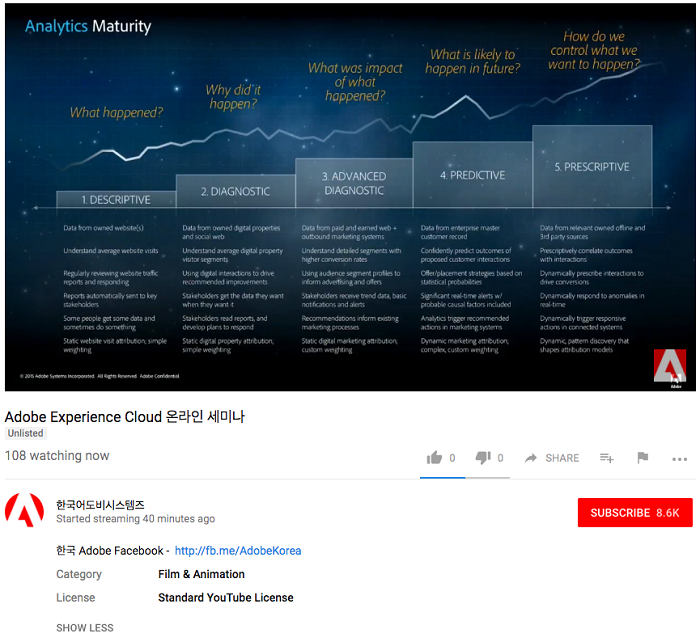700x642 pixels.
Task: Click the 4. PREDICTIVE box in slide
Action: 473,175
